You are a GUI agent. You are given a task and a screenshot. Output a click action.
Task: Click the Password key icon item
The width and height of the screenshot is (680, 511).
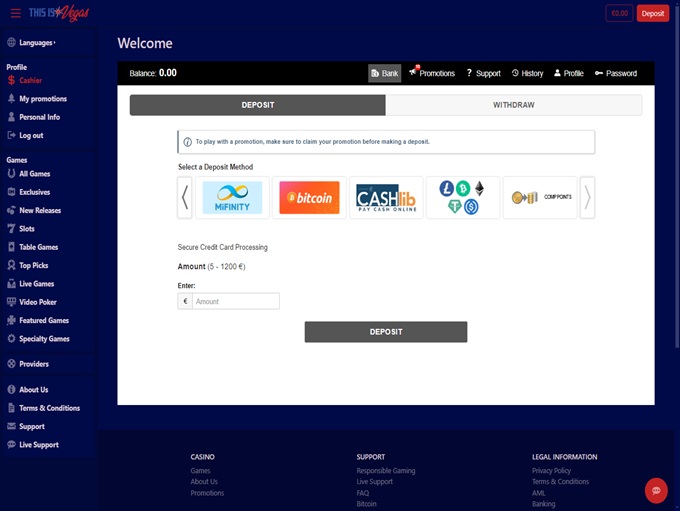[x=615, y=73]
